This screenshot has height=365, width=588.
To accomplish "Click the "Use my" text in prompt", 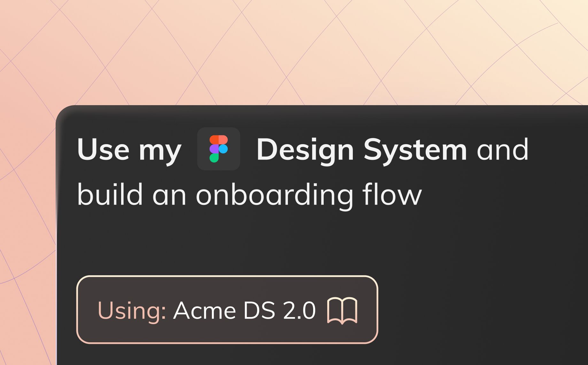I will (129, 150).
